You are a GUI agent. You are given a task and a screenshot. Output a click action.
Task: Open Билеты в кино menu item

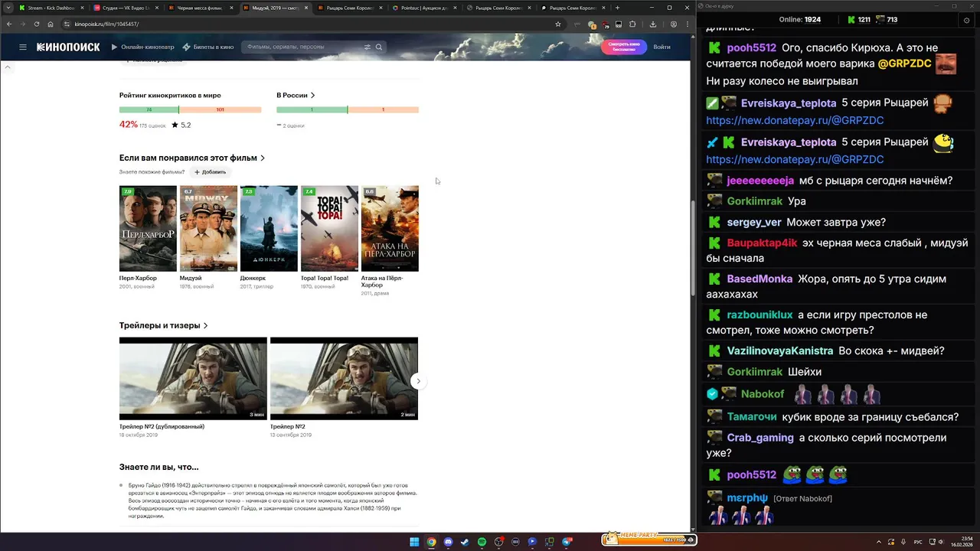pyautogui.click(x=208, y=47)
